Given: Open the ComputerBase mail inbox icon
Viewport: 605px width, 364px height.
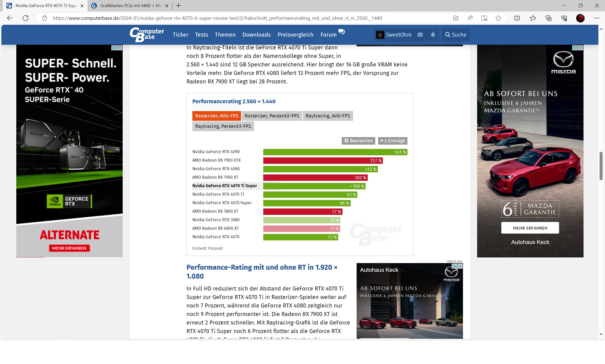Looking at the screenshot, I should (420, 35).
